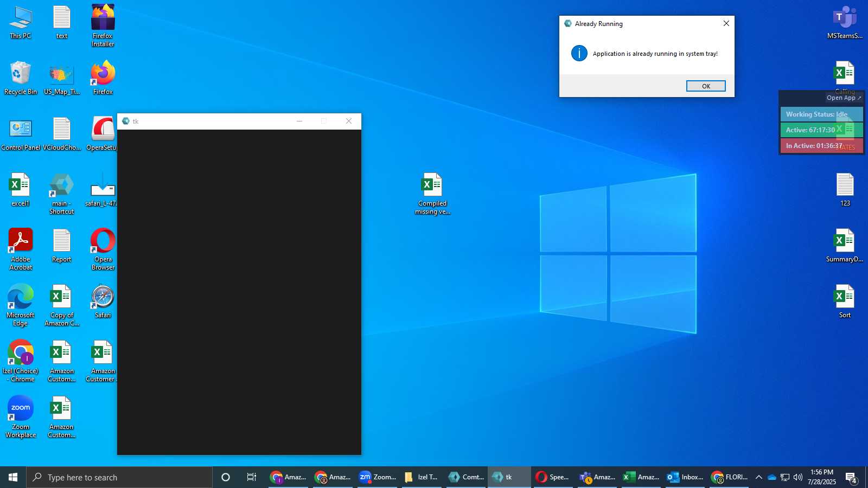Switch to the Zoom taskbar button
Screen dimensions: 868x488
click(x=378, y=477)
